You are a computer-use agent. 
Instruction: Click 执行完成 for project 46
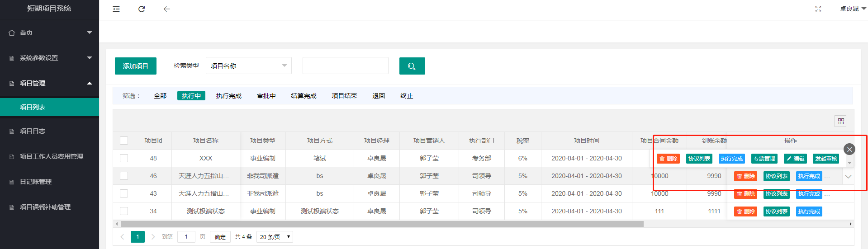(x=809, y=176)
